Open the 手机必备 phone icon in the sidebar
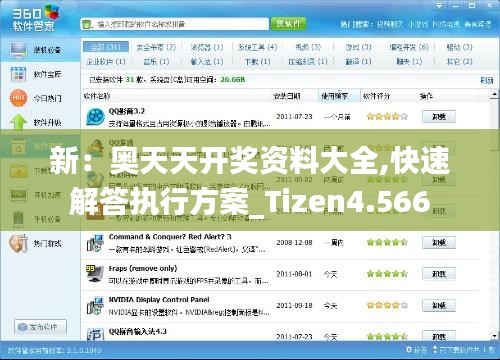The height and width of the screenshot is (360, 500). pos(18,219)
